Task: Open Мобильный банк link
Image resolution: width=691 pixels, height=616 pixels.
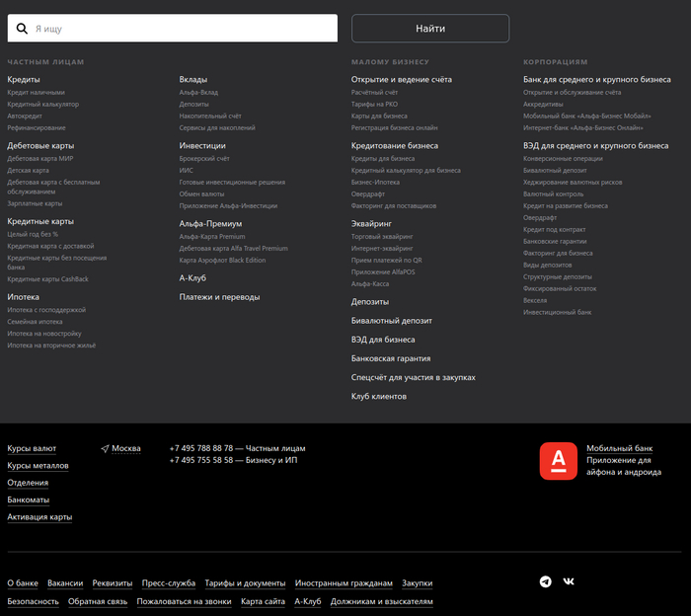Action: tap(620, 448)
